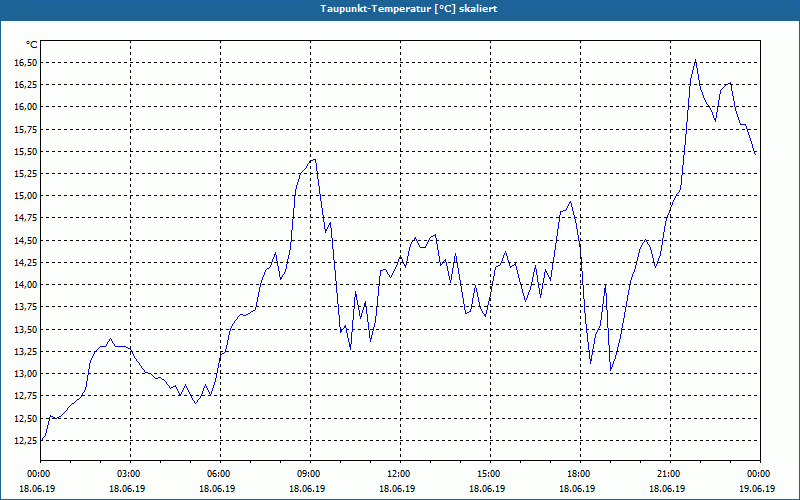Click the 13,75 y-axis value
This screenshot has width=800, height=500.
point(25,307)
